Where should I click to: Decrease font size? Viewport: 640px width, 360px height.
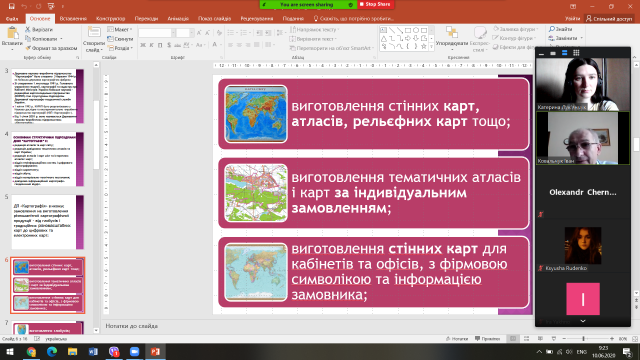207,33
